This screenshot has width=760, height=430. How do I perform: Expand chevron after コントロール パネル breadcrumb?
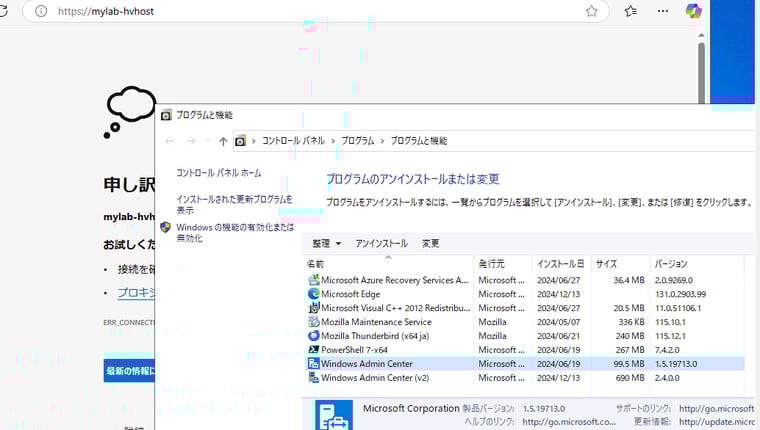[x=333, y=141]
